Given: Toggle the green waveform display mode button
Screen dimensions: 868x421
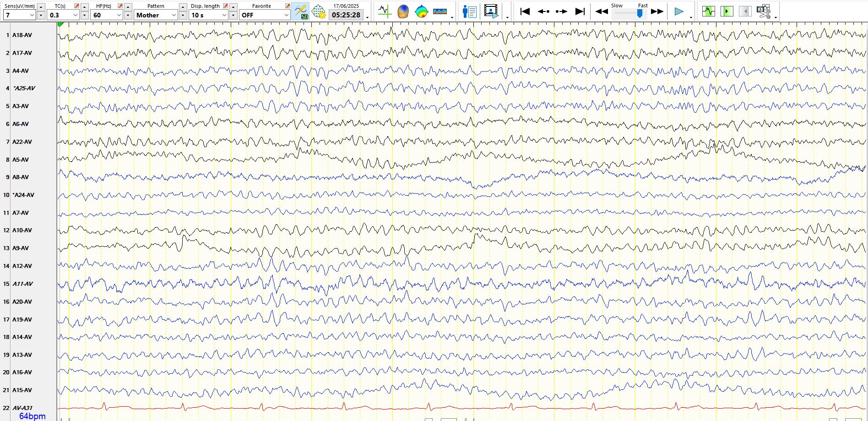Looking at the screenshot, I should [x=708, y=11].
